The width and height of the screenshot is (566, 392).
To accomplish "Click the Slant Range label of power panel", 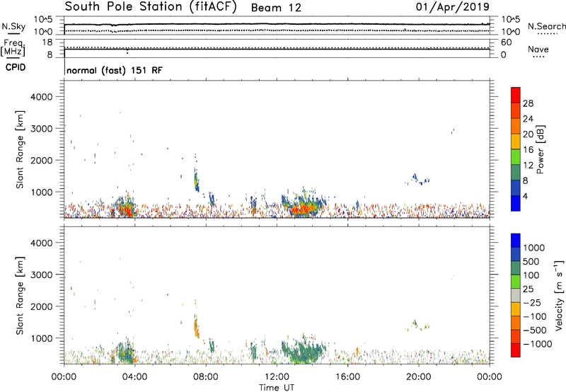I will pos(20,149).
